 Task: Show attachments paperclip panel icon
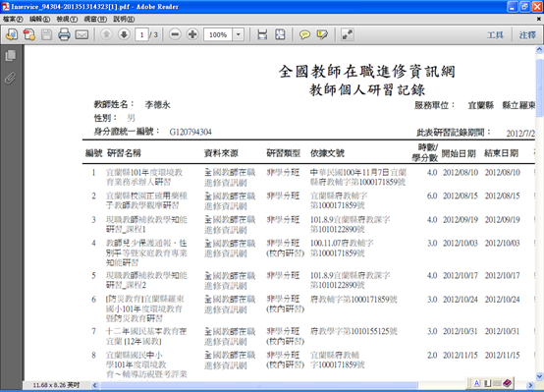(11, 79)
